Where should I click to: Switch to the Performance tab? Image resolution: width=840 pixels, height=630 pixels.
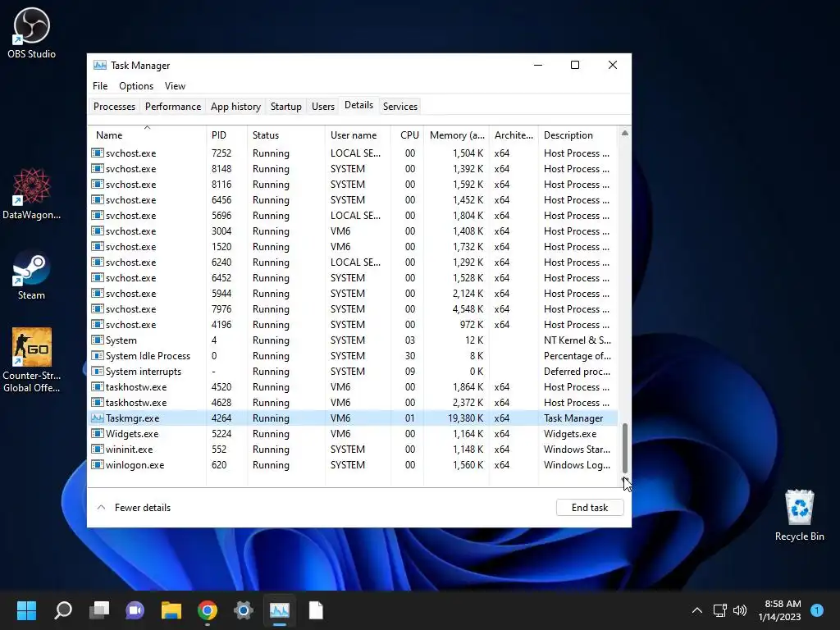[173, 106]
